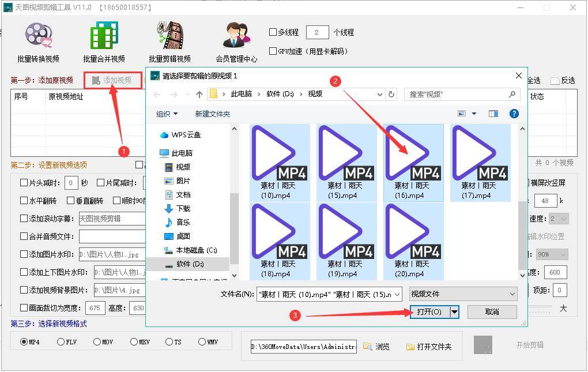Toggle 片尾减时 checkbox

100,183
